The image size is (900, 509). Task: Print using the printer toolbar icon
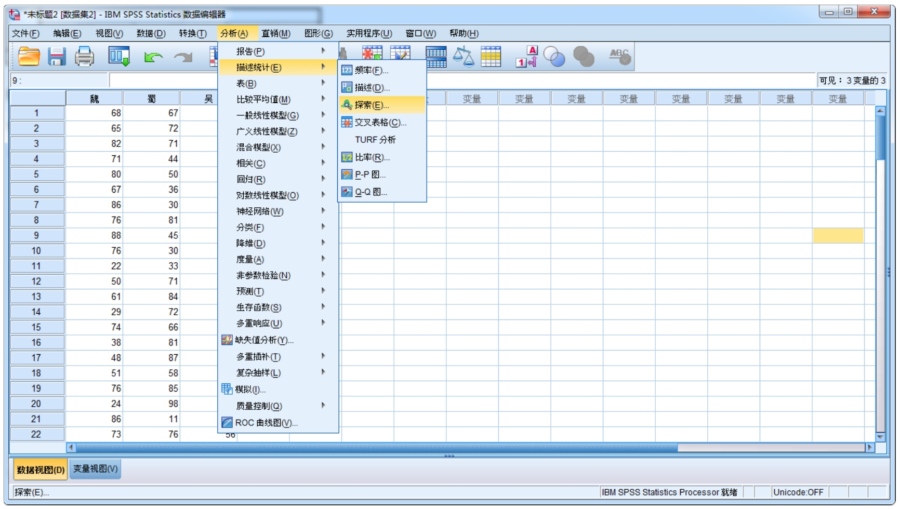click(84, 56)
